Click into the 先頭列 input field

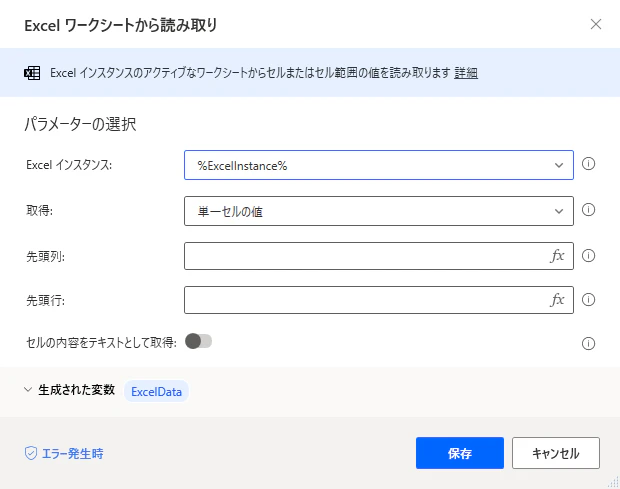[379, 256]
